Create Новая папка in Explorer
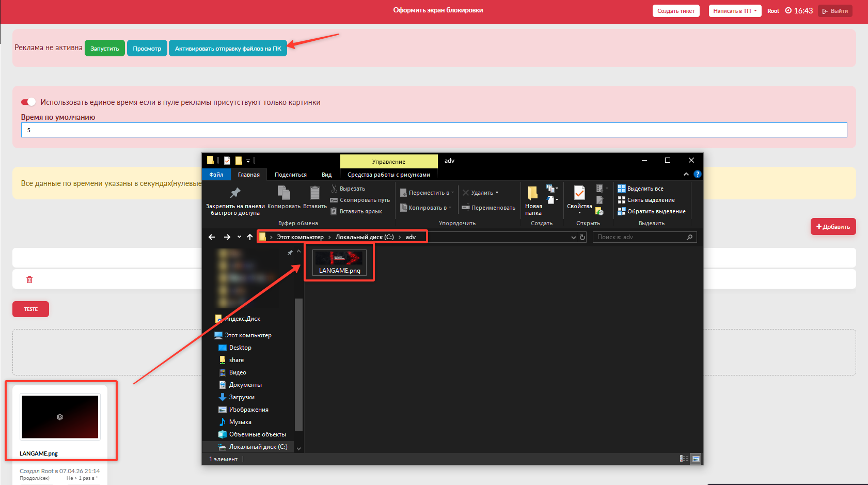The image size is (868, 485). click(x=533, y=201)
